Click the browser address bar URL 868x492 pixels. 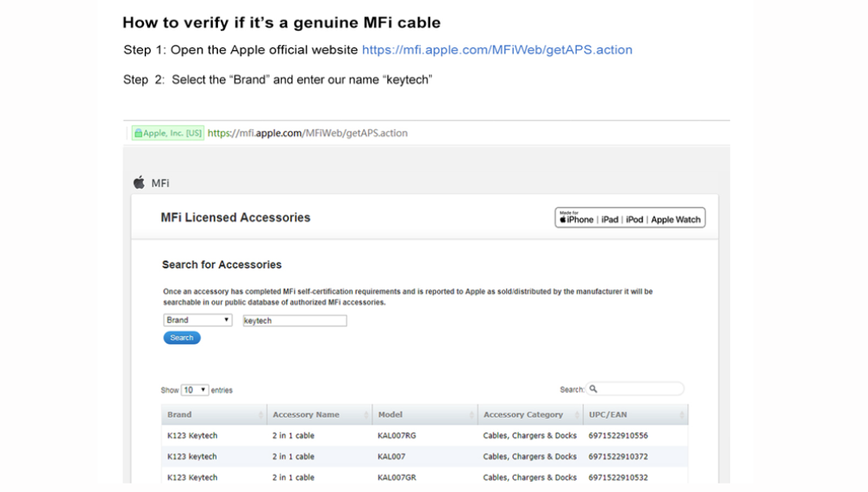point(307,133)
